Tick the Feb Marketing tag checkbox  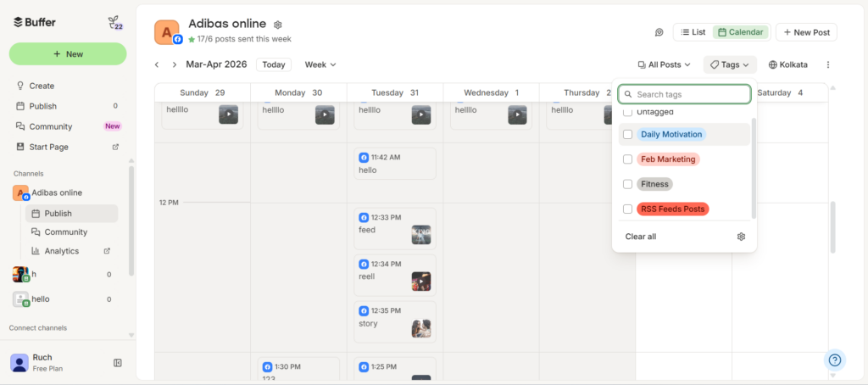(628, 159)
